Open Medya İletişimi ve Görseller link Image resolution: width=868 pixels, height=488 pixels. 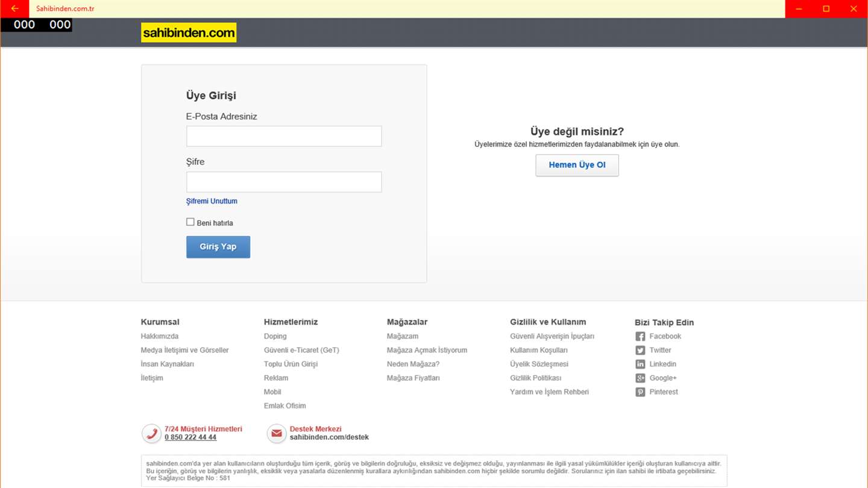point(185,350)
